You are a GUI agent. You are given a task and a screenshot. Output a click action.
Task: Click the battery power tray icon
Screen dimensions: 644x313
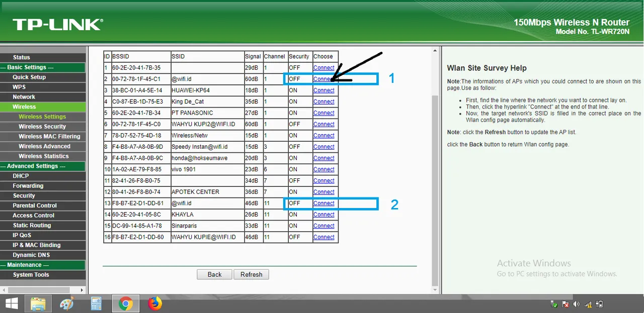[x=599, y=304]
